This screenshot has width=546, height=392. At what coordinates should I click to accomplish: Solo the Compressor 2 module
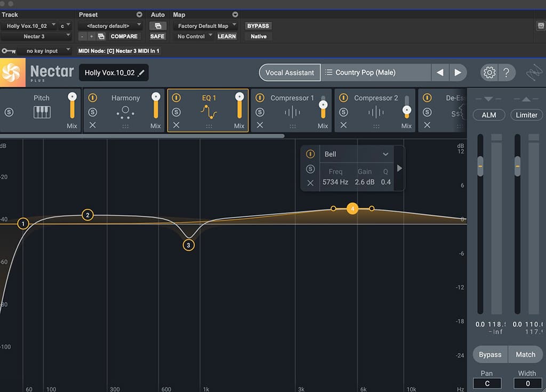343,112
